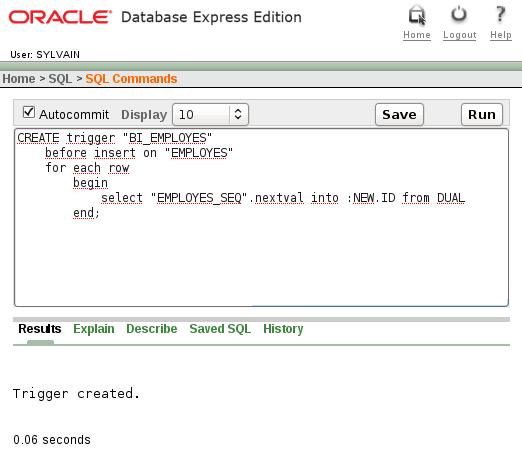The height and width of the screenshot is (454, 522).
Task: Click the Logout power icon
Action: pyautogui.click(x=459, y=15)
